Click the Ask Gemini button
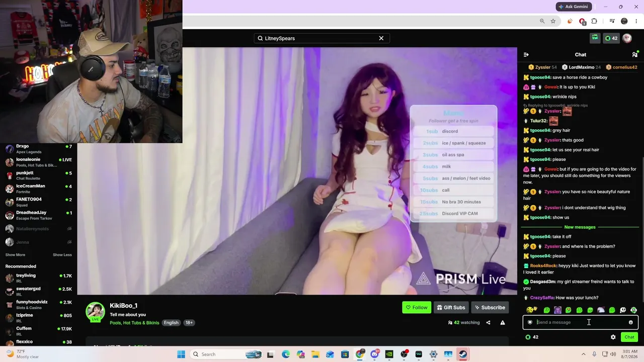644x362 pixels. pyautogui.click(x=574, y=7)
